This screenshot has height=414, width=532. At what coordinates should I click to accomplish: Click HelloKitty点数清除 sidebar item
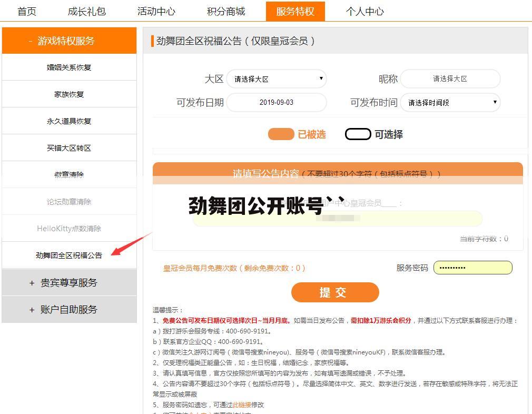pyautogui.click(x=69, y=229)
